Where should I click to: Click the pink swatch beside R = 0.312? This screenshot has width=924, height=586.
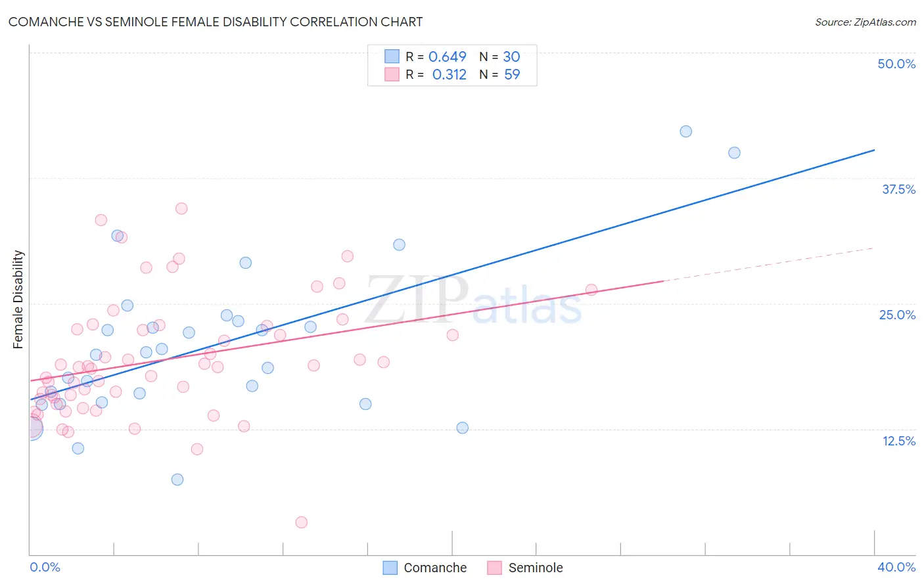pos(392,74)
